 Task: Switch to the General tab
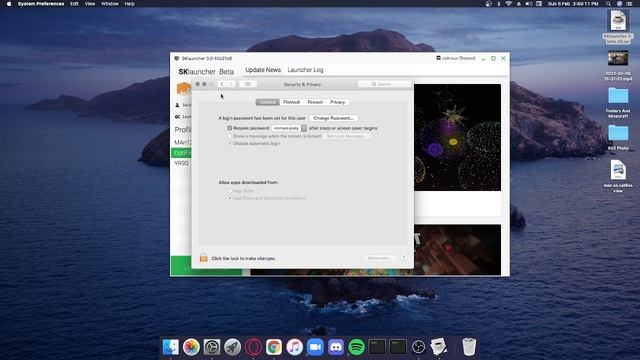pos(267,102)
